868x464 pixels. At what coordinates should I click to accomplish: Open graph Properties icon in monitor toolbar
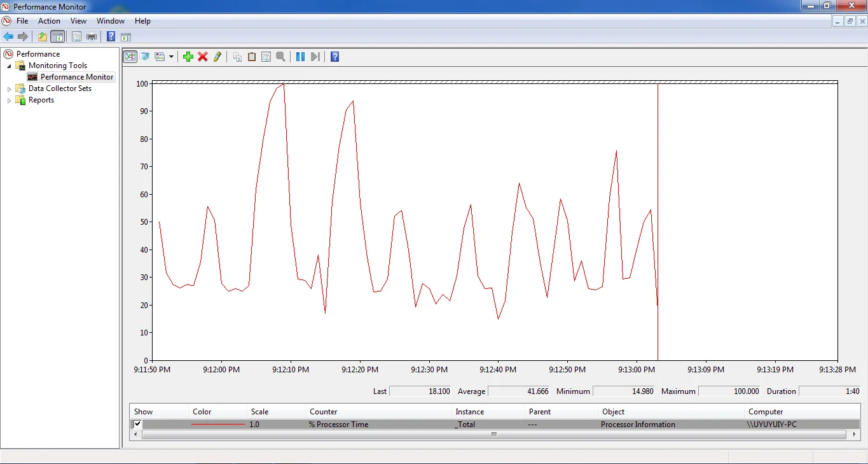pyautogui.click(x=266, y=57)
